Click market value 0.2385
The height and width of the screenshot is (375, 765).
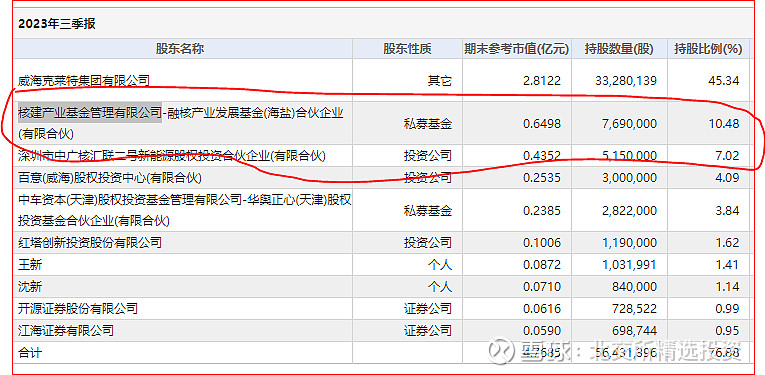[x=542, y=211]
